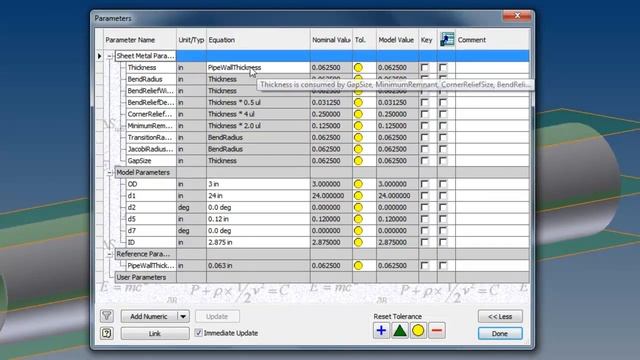Click the Equation column header

(258, 40)
